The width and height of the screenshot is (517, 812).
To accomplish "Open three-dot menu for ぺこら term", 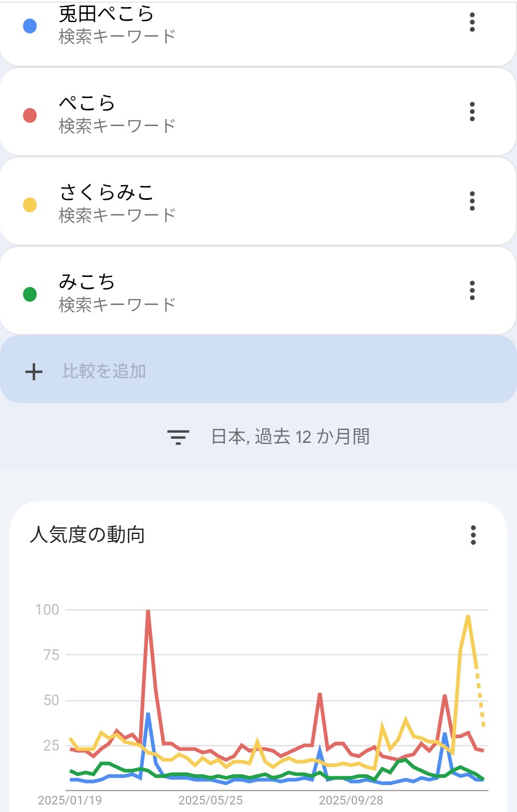I will tap(472, 112).
